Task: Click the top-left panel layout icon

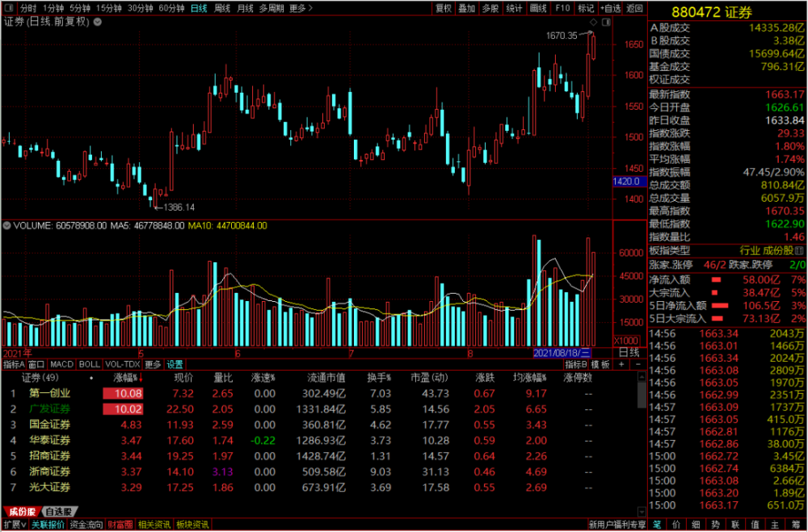Action: tap(8, 8)
